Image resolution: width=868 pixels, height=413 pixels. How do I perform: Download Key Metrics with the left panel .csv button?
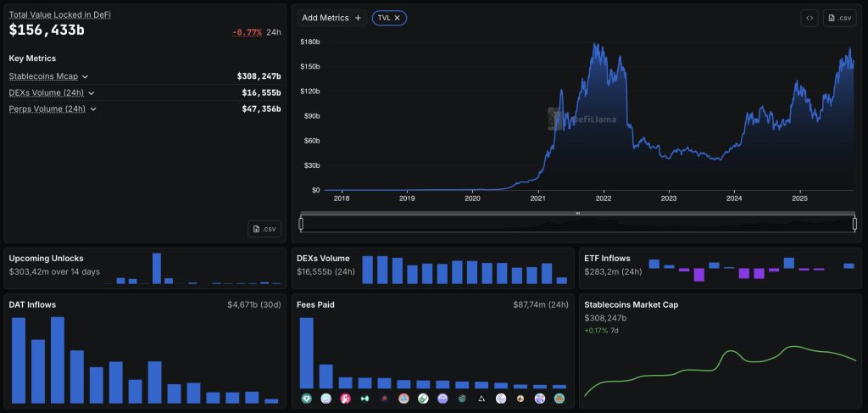[264, 229]
